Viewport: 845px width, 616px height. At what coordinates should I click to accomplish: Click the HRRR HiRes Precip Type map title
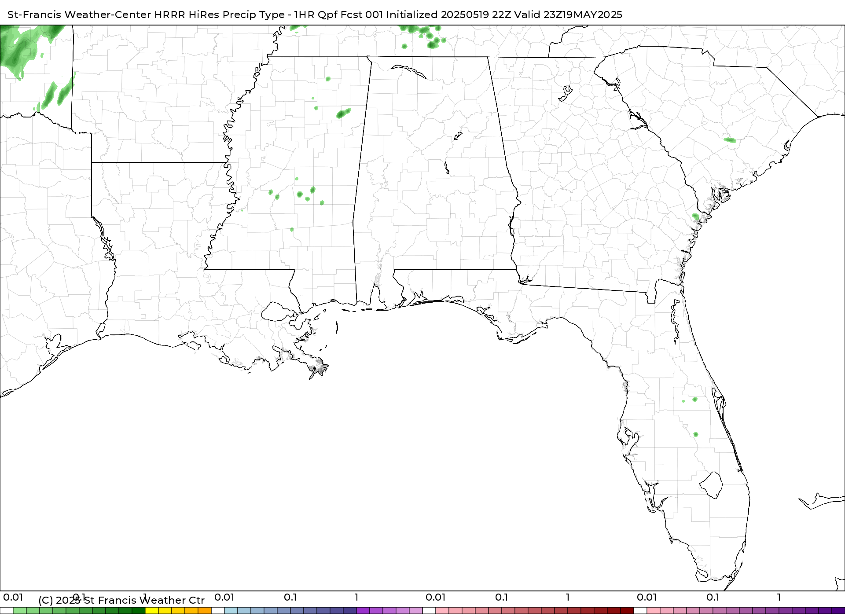315,15
